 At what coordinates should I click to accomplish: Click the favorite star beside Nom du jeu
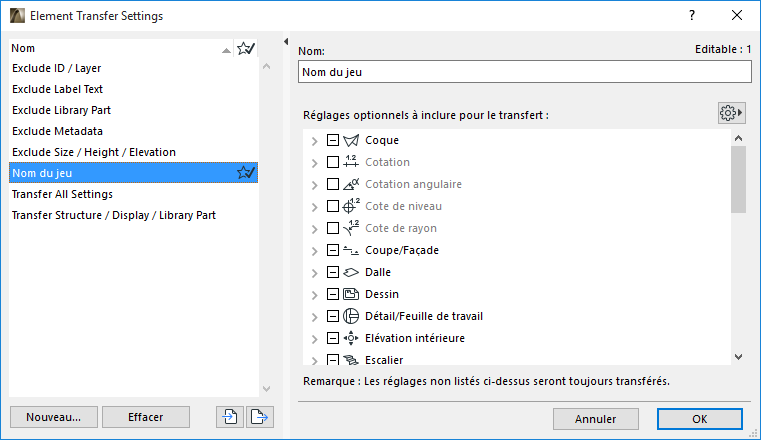click(x=245, y=173)
